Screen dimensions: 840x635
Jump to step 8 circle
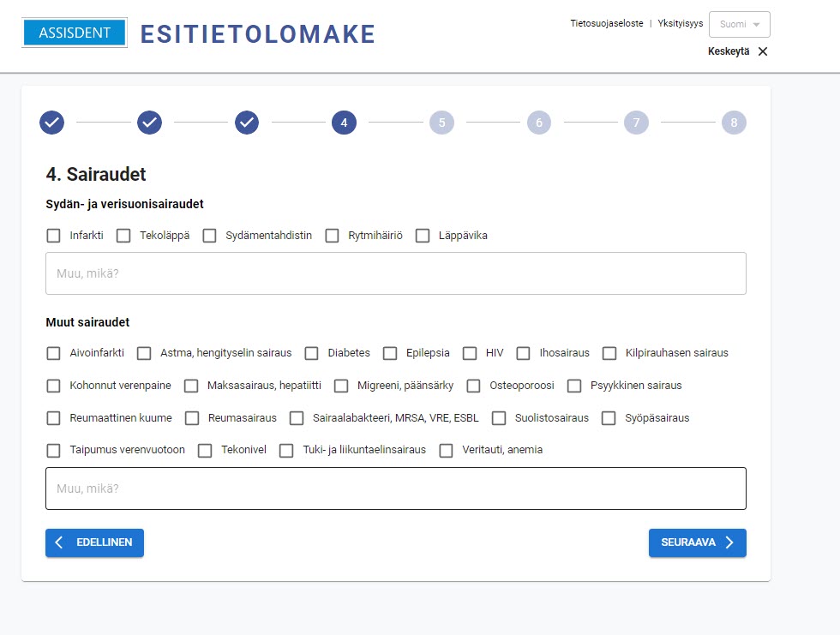click(x=734, y=123)
